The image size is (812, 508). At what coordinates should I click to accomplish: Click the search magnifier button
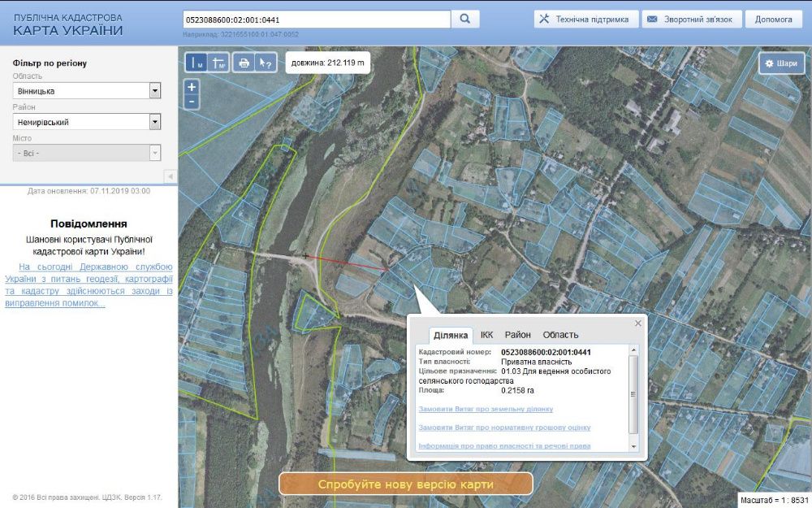[465, 20]
